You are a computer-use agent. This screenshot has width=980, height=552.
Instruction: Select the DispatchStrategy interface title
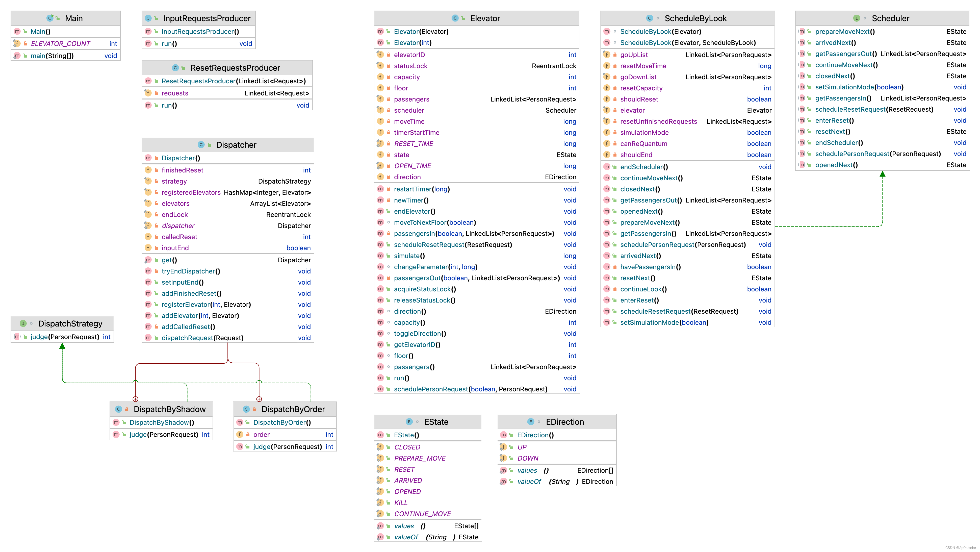(70, 324)
